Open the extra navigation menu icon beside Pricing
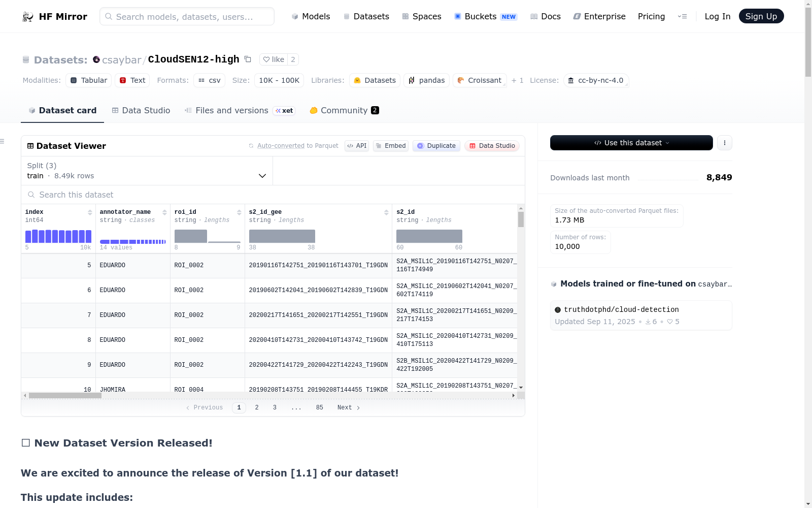 [x=682, y=16]
